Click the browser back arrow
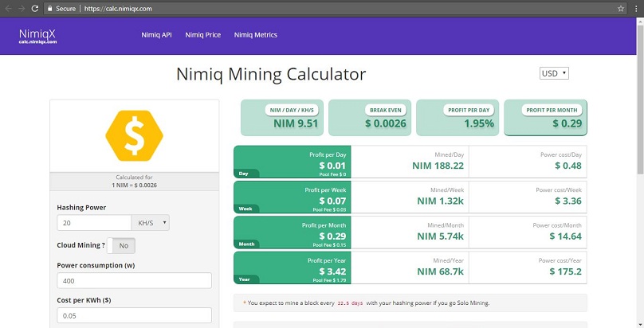The width and height of the screenshot is (644, 328). coord(8,8)
